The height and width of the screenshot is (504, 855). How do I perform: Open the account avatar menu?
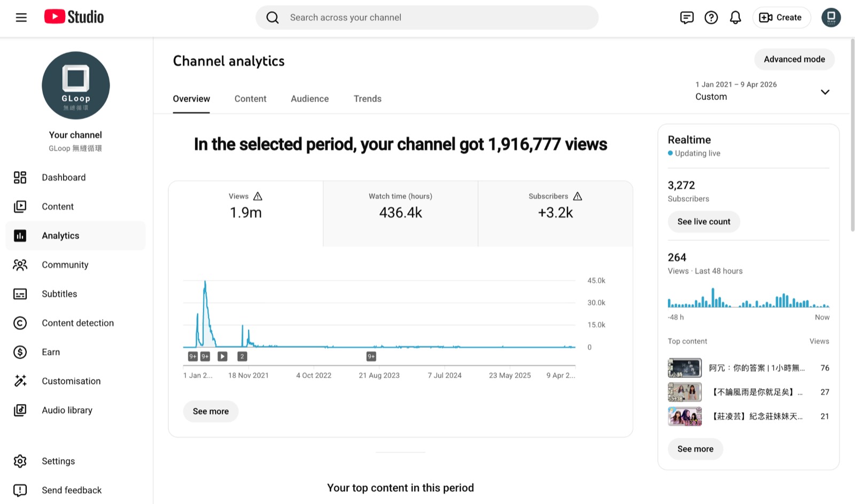(831, 18)
